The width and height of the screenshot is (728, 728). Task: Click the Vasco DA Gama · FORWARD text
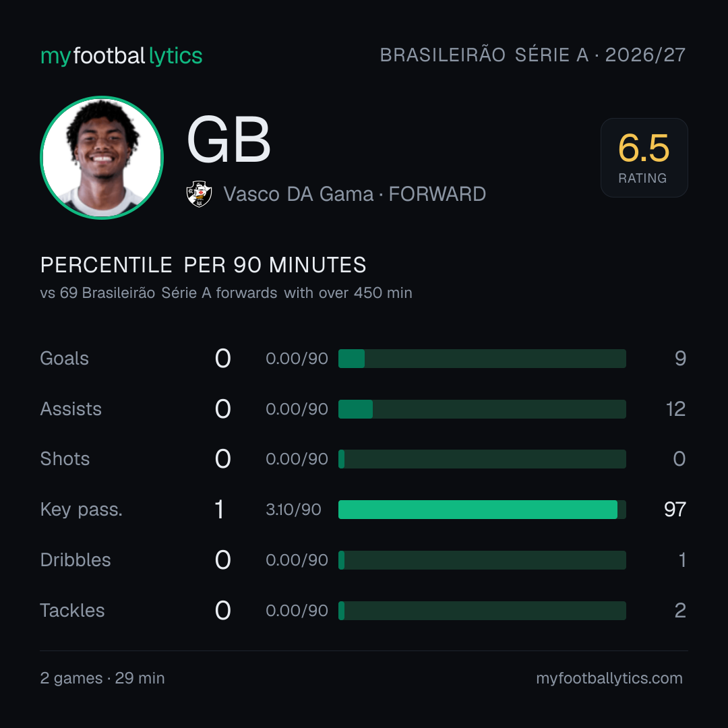(x=355, y=194)
